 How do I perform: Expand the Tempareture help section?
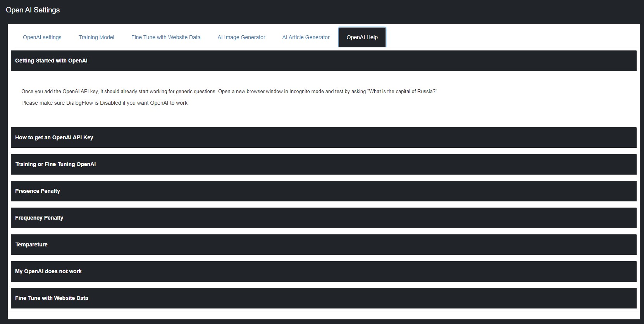[x=324, y=244]
